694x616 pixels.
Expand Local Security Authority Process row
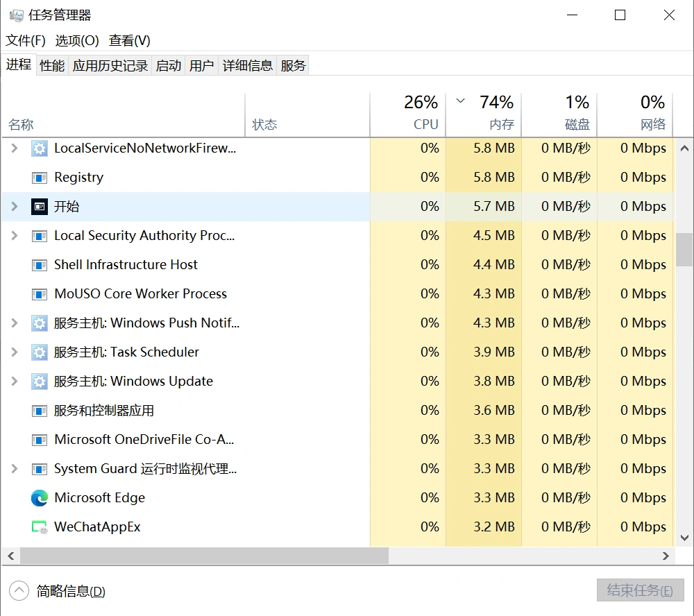point(15,236)
